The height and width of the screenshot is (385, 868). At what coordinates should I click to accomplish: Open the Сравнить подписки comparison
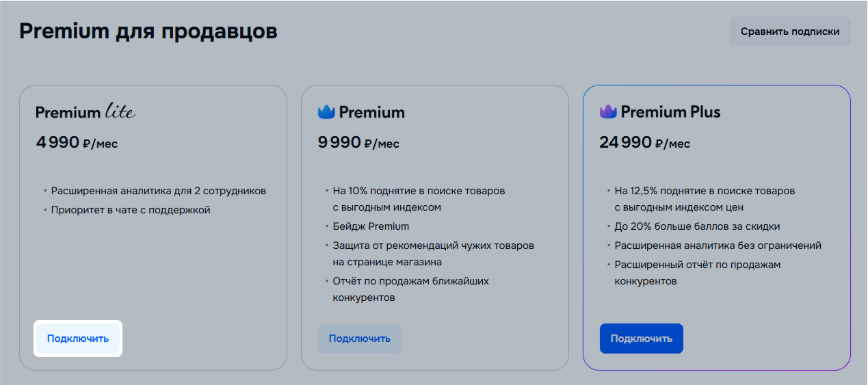coord(790,31)
